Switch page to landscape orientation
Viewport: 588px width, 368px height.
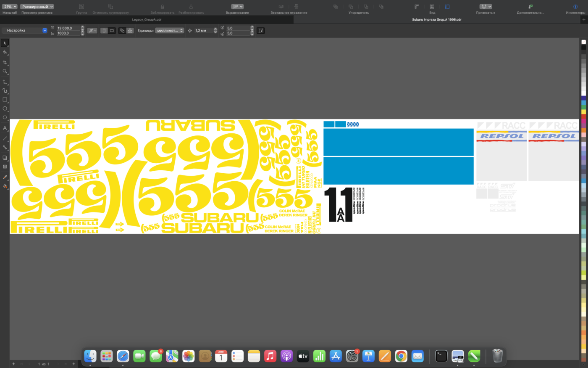click(x=112, y=31)
